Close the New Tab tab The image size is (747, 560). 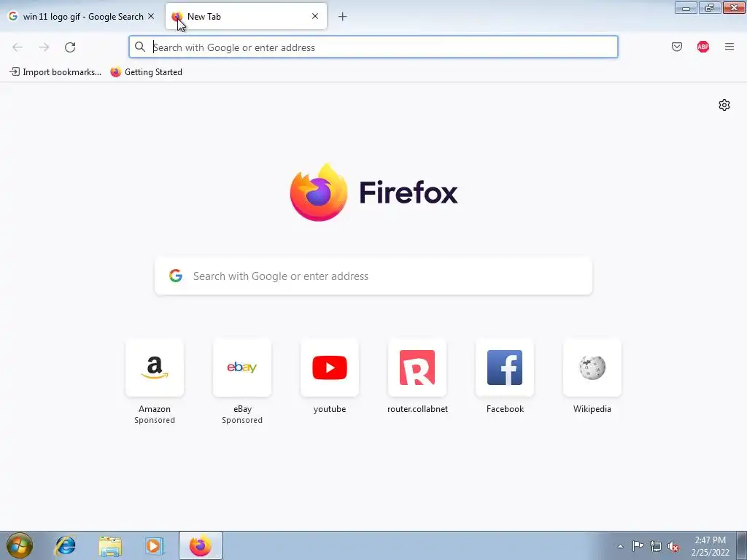coord(315,16)
